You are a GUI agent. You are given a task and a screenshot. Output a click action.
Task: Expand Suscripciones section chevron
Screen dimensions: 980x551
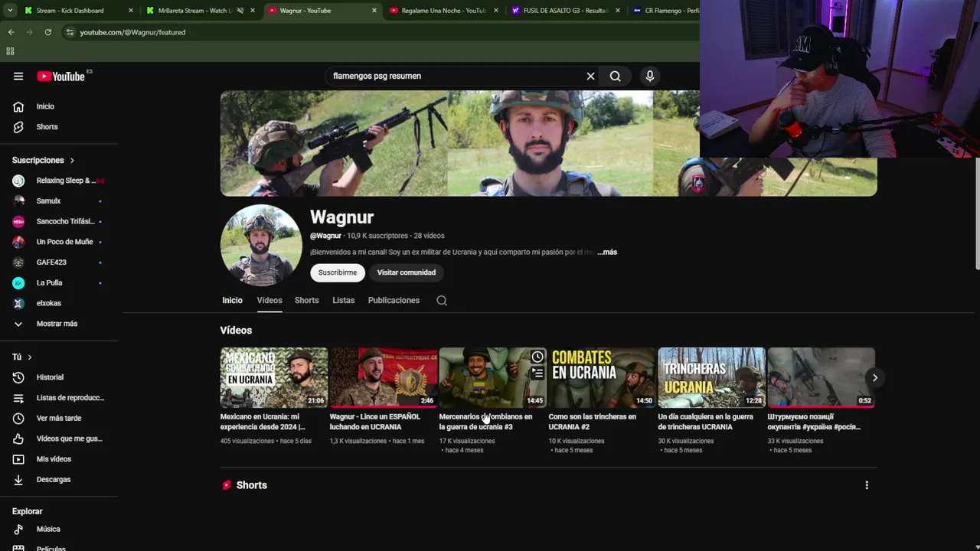point(72,161)
